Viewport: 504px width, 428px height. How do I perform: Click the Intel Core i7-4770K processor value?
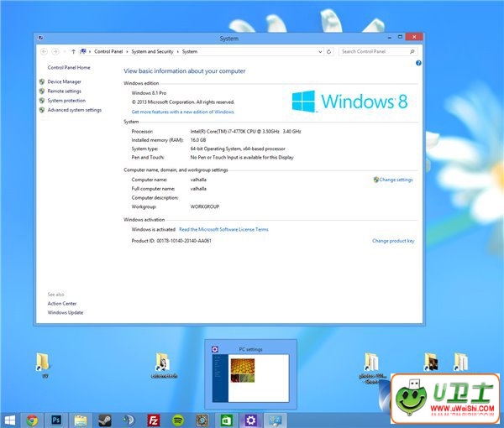(245, 131)
